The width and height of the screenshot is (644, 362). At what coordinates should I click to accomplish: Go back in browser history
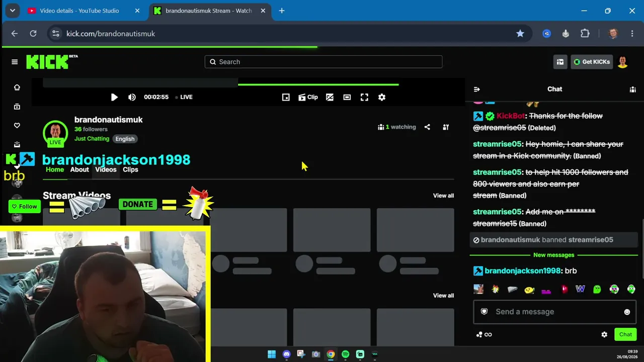[14, 34]
